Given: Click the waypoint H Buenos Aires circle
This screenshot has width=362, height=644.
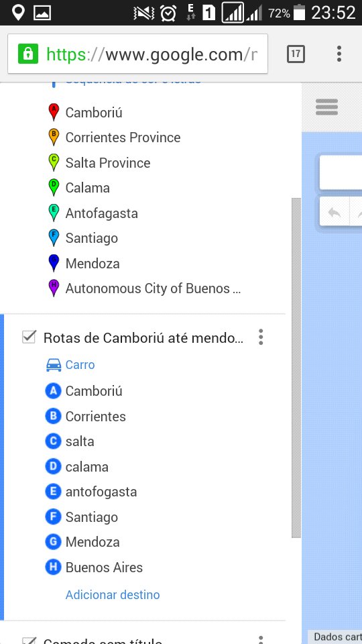Looking at the screenshot, I should 53,568.
